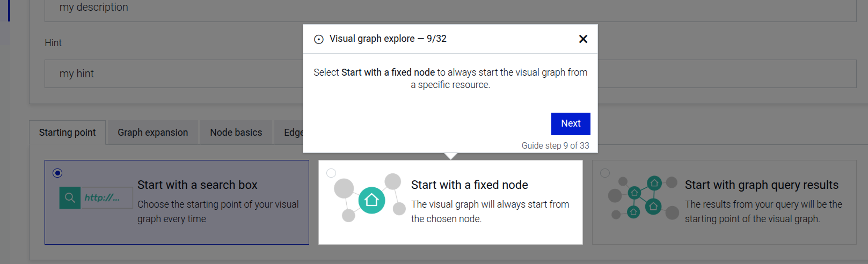Switch to the Starting point tab
This screenshot has width=868, height=264.
point(68,133)
